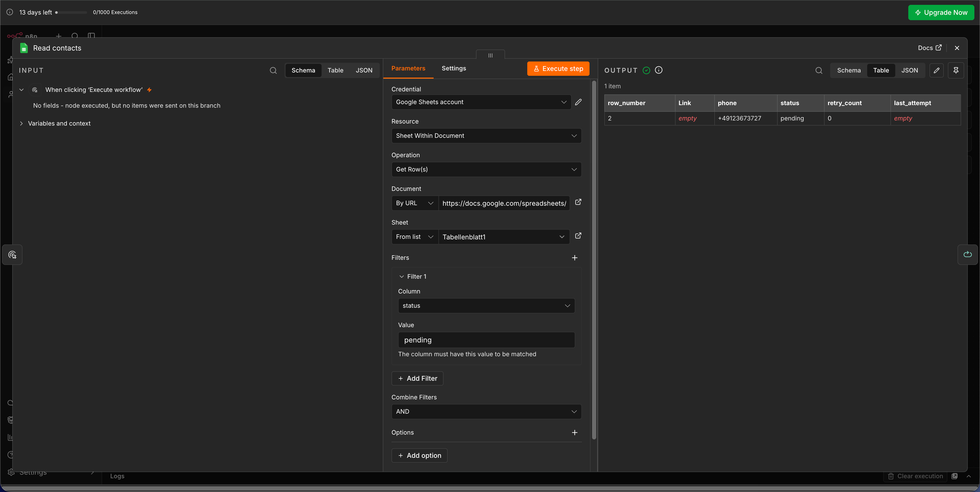Click the parameters panel scrollbar
Viewport: 980px width, 492px height.
(594, 260)
